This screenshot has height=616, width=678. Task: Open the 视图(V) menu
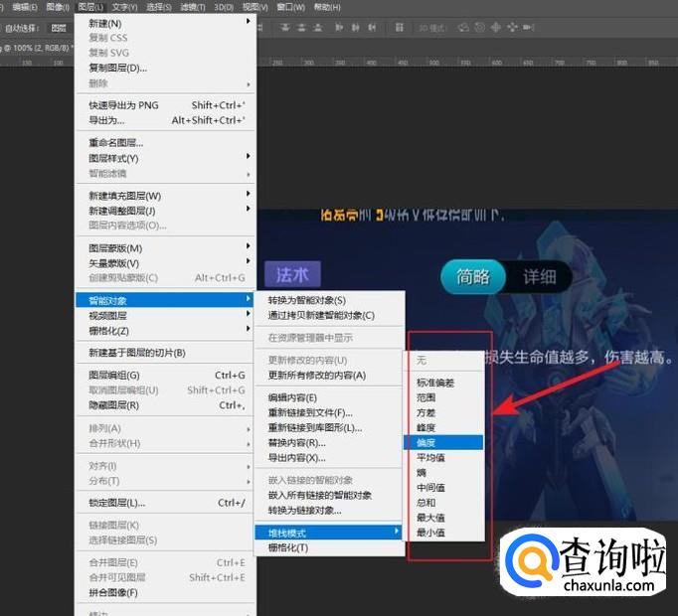pyautogui.click(x=255, y=7)
